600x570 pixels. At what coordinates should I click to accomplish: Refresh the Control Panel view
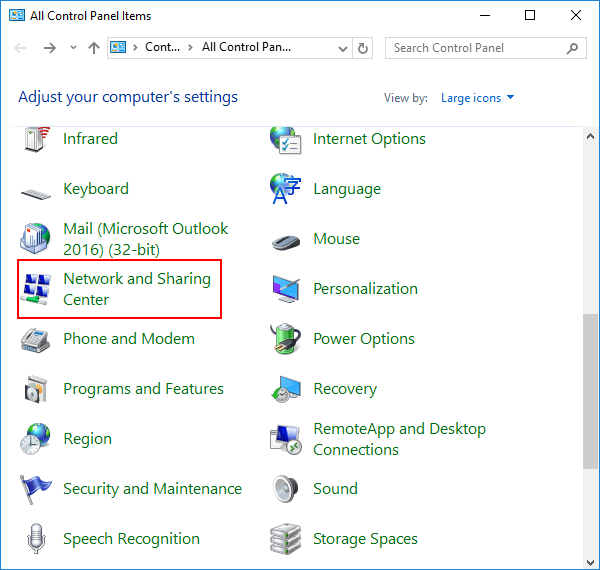point(362,48)
